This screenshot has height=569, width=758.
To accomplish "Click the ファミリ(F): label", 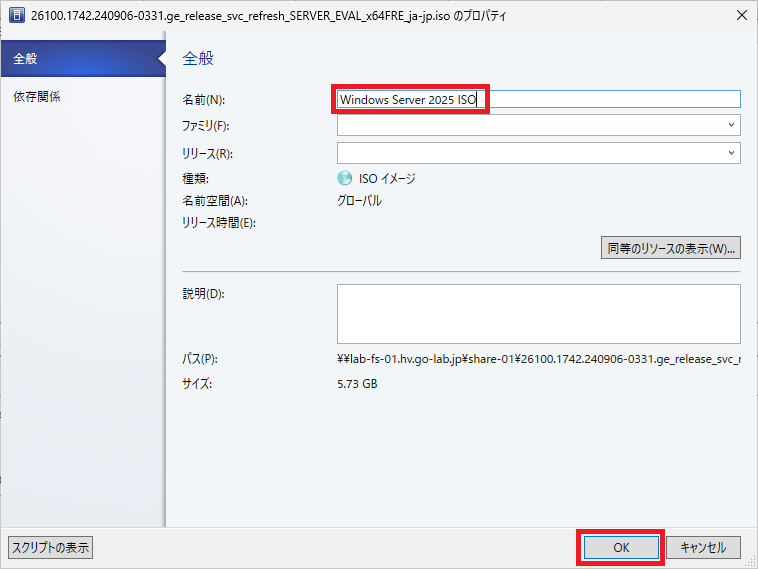I will [x=205, y=126].
